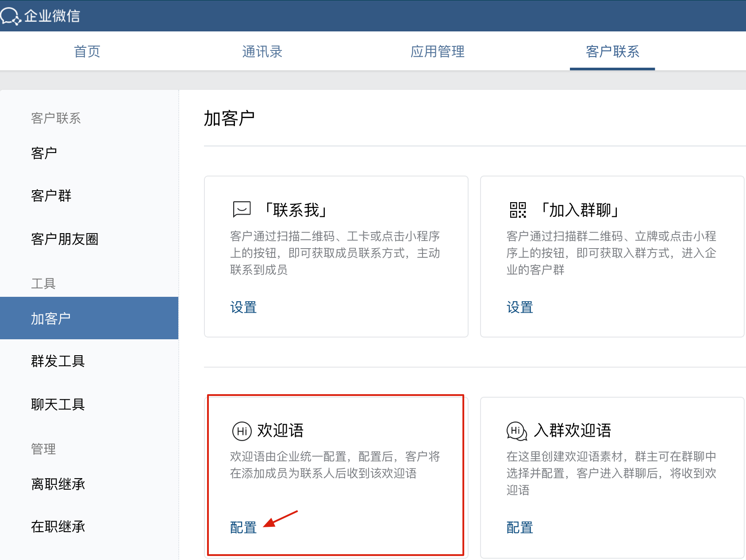This screenshot has width=746, height=560.
Task: Switch to the 通讯录 tab
Action: (262, 52)
